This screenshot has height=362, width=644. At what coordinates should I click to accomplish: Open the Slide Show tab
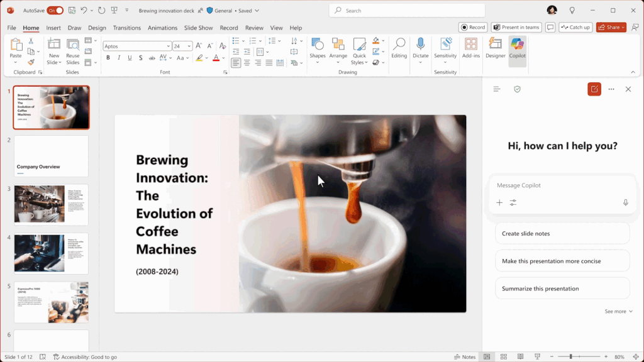(x=198, y=28)
